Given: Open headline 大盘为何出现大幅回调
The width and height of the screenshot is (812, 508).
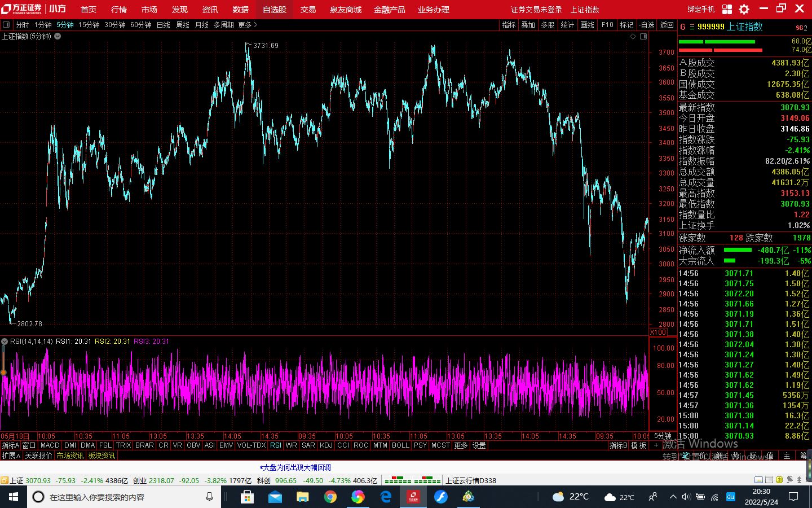Looking at the screenshot, I should pos(295,467).
